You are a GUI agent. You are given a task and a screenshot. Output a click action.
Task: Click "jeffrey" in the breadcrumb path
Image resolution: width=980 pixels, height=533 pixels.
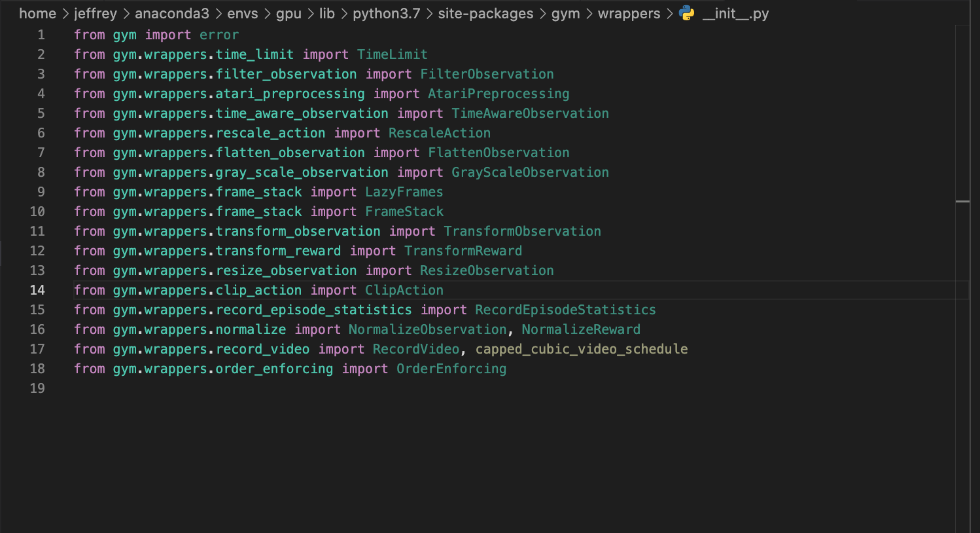tap(96, 13)
